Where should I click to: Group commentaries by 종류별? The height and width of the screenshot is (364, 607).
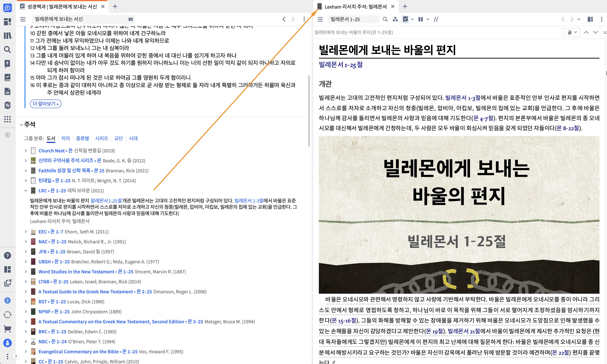click(x=82, y=138)
